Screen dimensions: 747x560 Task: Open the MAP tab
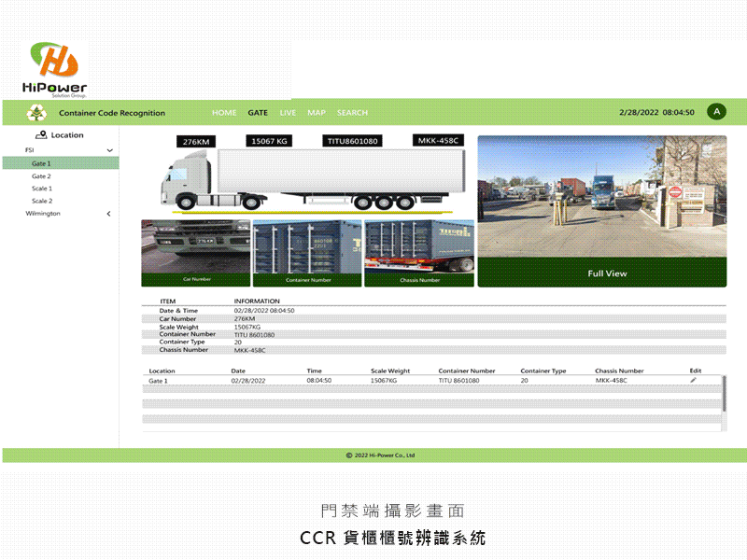(317, 113)
